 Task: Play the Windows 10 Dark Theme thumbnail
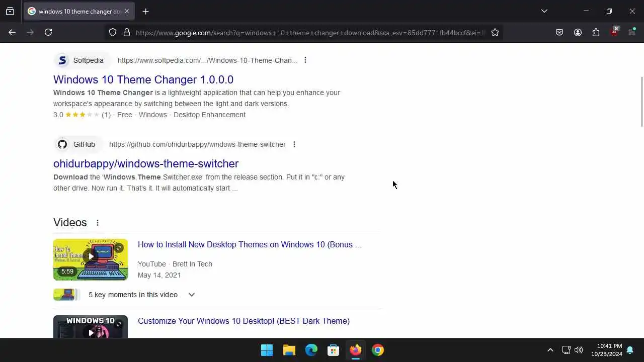tap(91, 327)
